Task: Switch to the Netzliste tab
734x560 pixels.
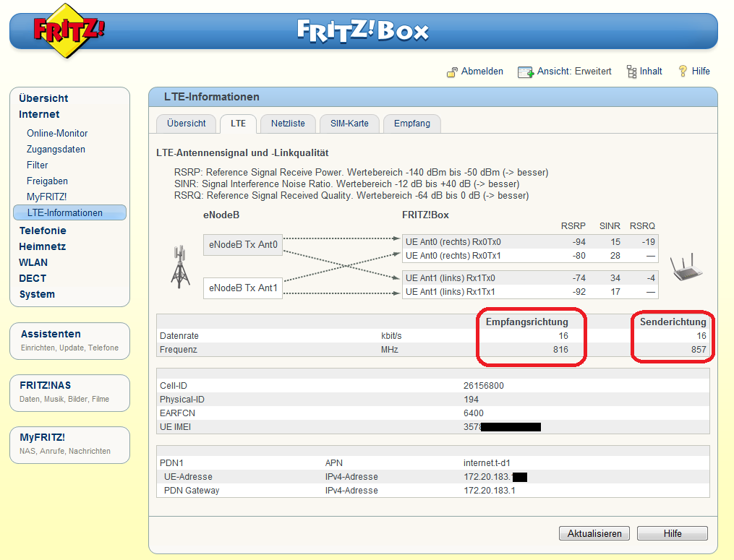Action: coord(288,124)
